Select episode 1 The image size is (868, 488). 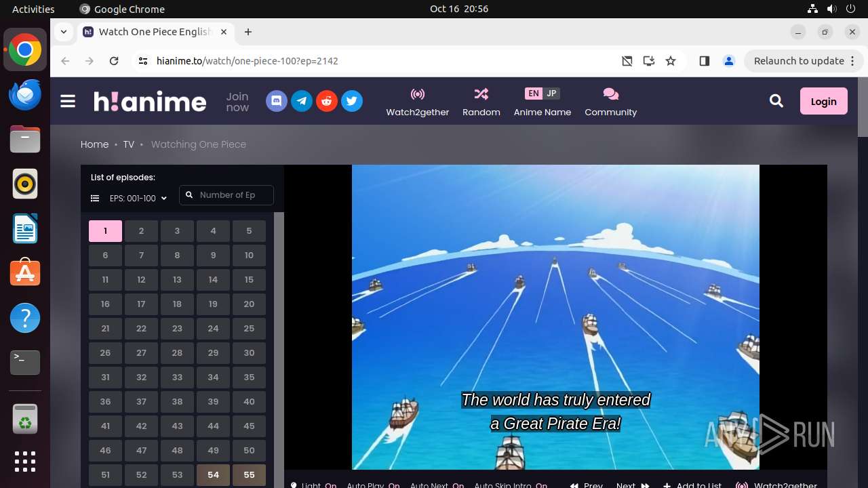(105, 231)
